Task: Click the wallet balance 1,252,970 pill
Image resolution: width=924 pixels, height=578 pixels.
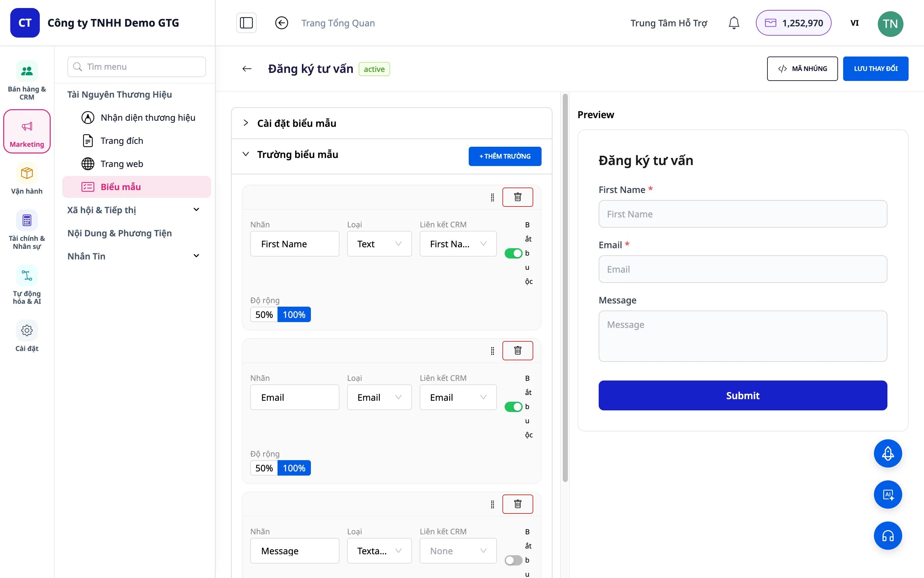Action: pyautogui.click(x=793, y=23)
